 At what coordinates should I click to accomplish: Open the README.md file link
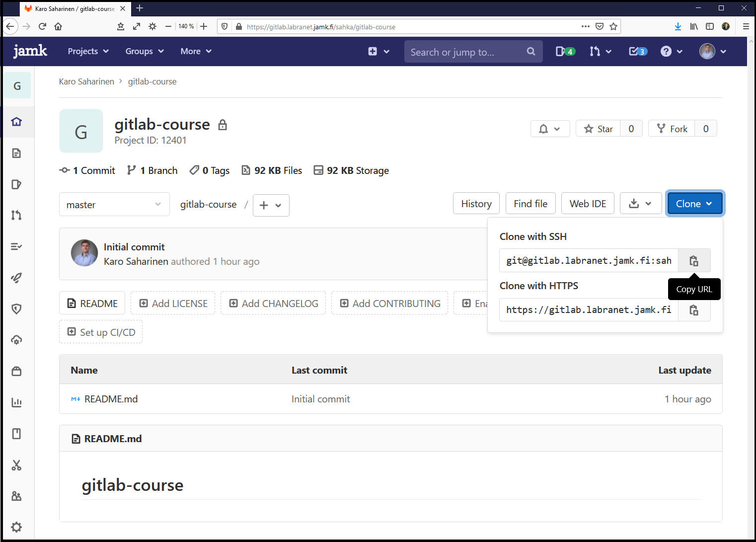point(111,399)
